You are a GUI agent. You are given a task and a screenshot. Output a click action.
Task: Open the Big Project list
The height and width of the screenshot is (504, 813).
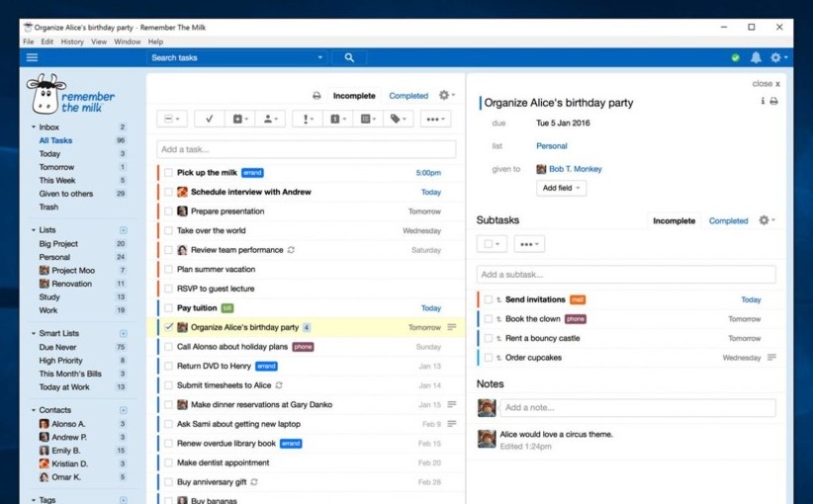(x=58, y=243)
